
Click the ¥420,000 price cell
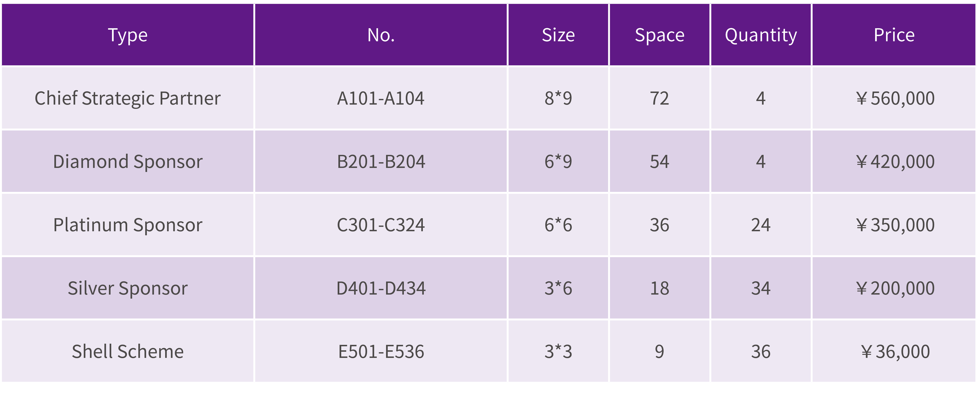coord(895,162)
